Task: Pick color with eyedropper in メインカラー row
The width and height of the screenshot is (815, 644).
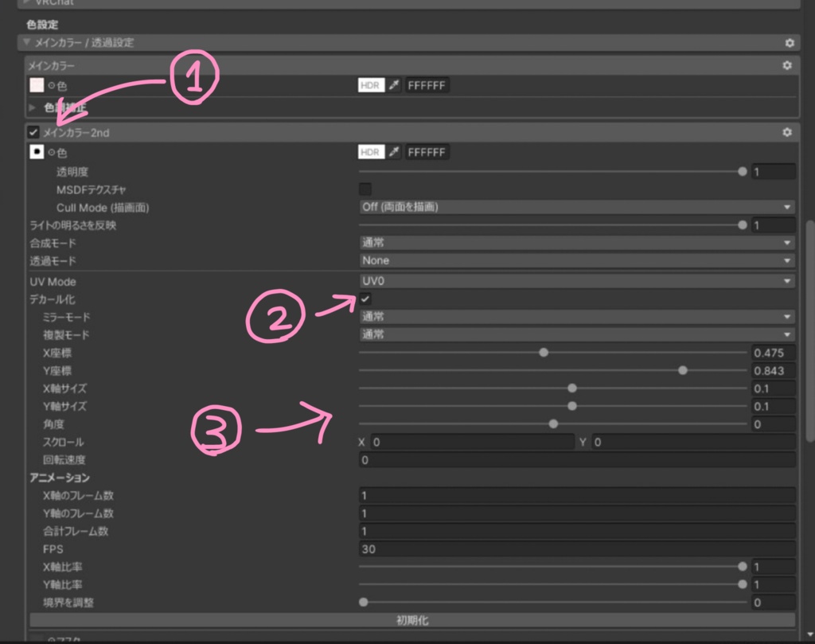Action: (x=394, y=85)
